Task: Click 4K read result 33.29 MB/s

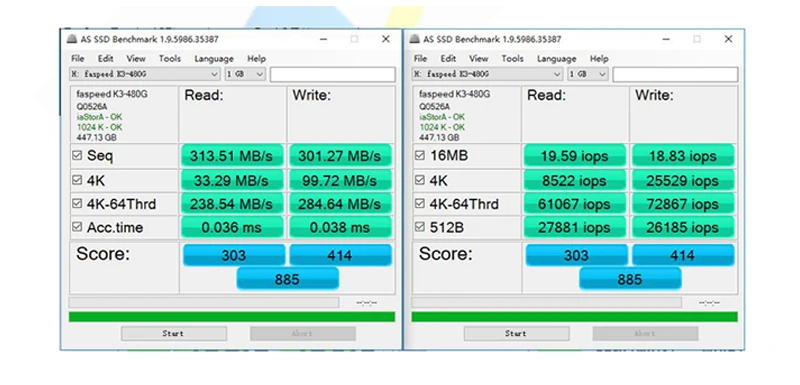Action: coord(232,180)
